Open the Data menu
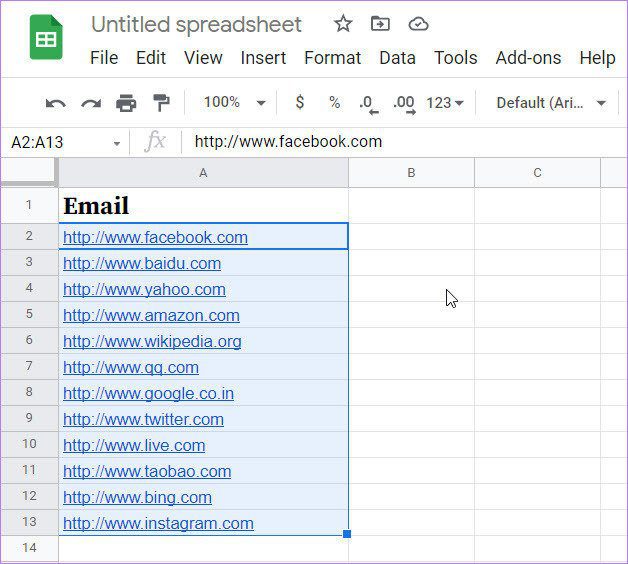The width and height of the screenshot is (628, 564). 397,58
